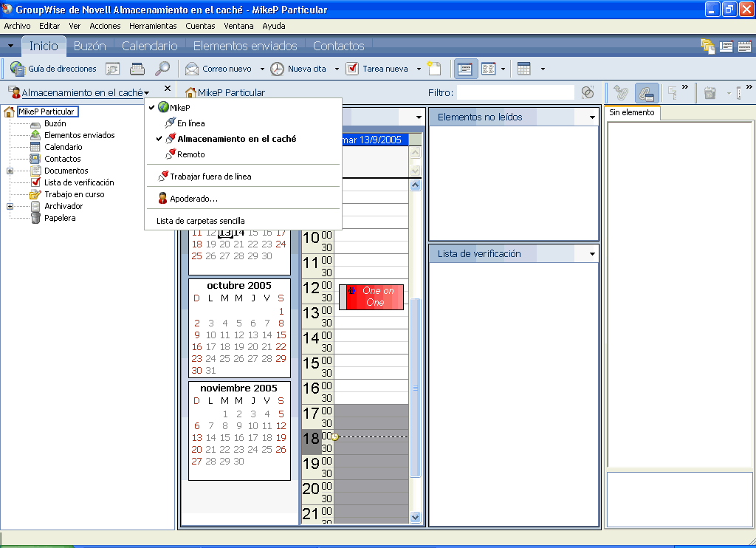Image resolution: width=756 pixels, height=548 pixels.
Task: Click the message list icon in the top right
Action: point(726,47)
